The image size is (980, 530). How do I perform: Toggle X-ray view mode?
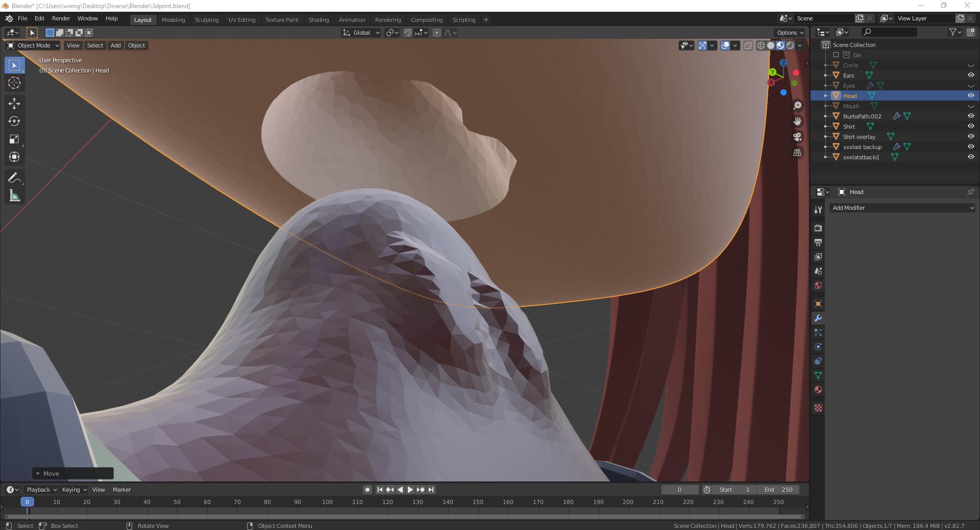[748, 45]
